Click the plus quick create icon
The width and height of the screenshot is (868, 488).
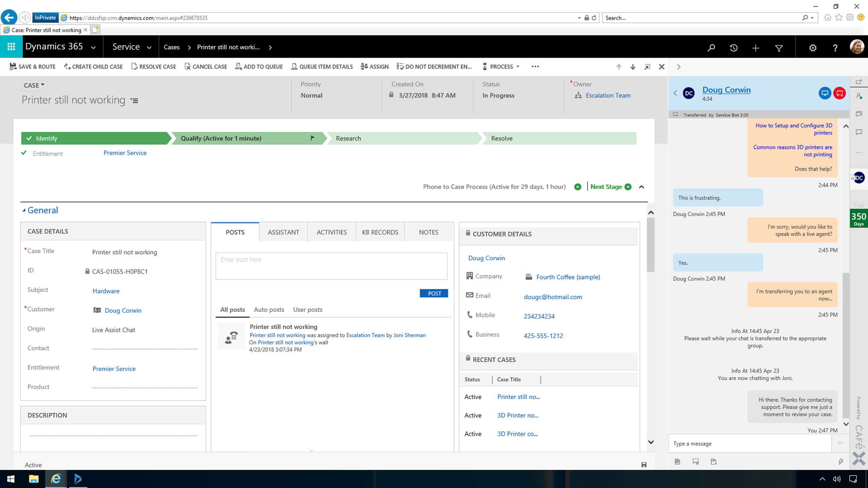756,48
